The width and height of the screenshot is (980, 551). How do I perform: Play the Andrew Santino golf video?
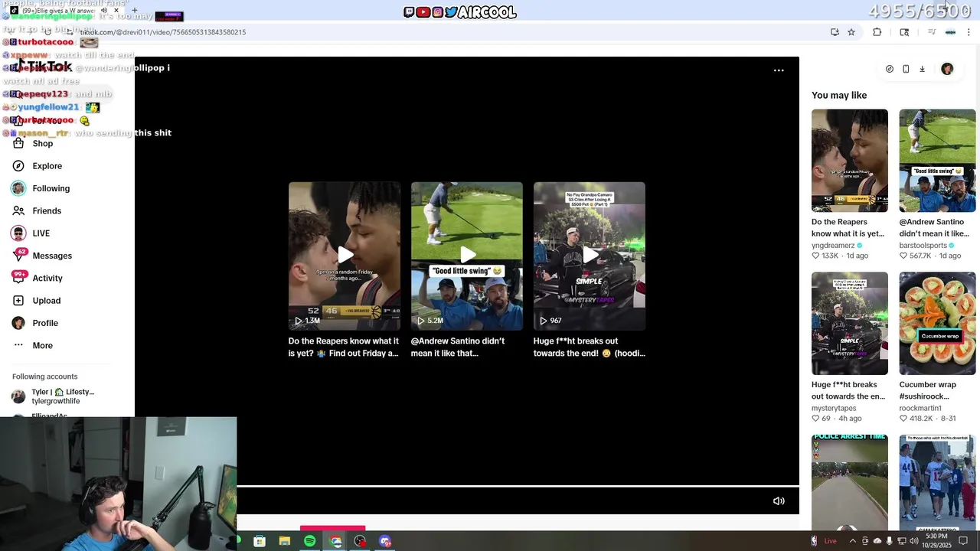pyautogui.click(x=467, y=256)
